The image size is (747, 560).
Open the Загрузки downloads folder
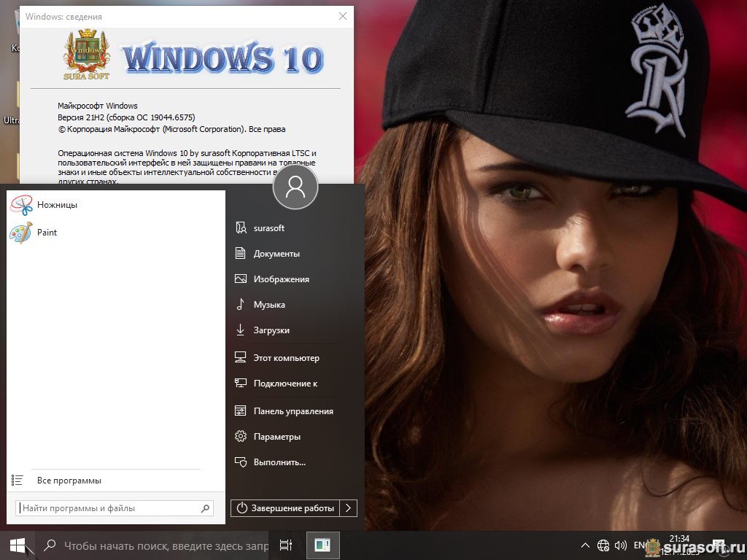pos(271,330)
